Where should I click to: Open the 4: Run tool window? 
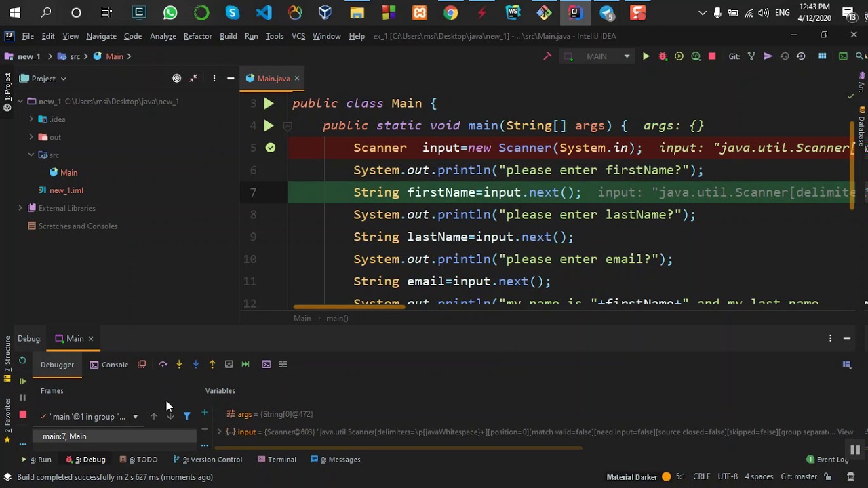coord(36,460)
